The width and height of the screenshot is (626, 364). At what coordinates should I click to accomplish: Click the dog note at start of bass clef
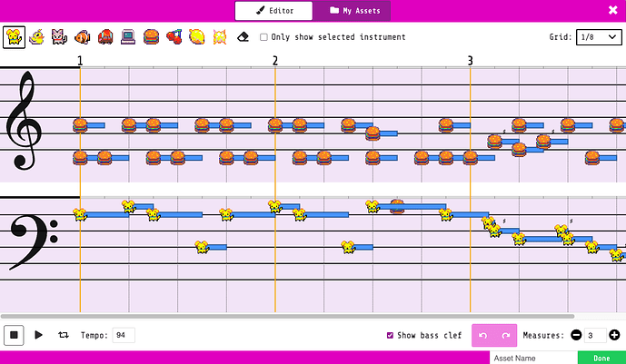pos(80,215)
